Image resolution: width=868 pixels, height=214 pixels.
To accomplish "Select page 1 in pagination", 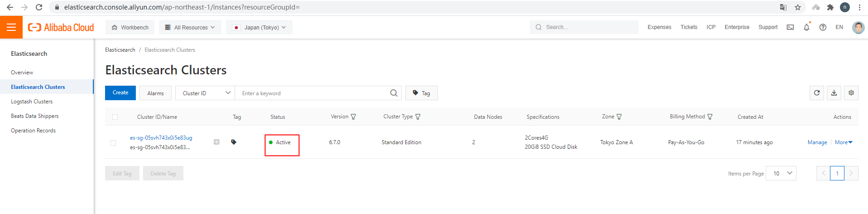I will [837, 173].
